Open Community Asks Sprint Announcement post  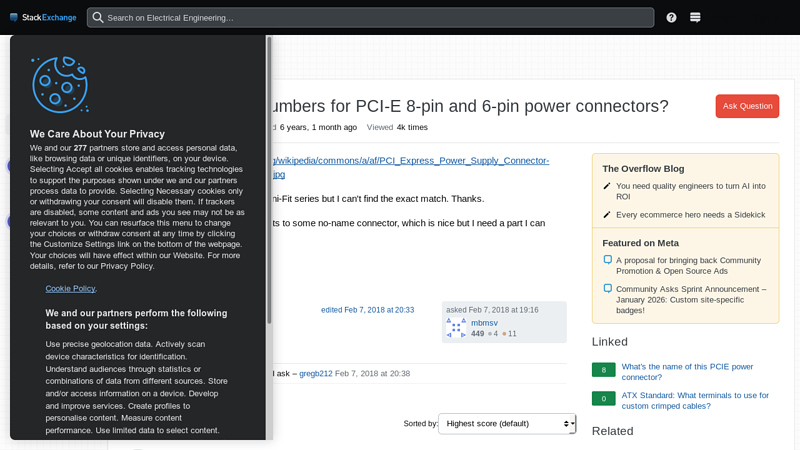691,299
